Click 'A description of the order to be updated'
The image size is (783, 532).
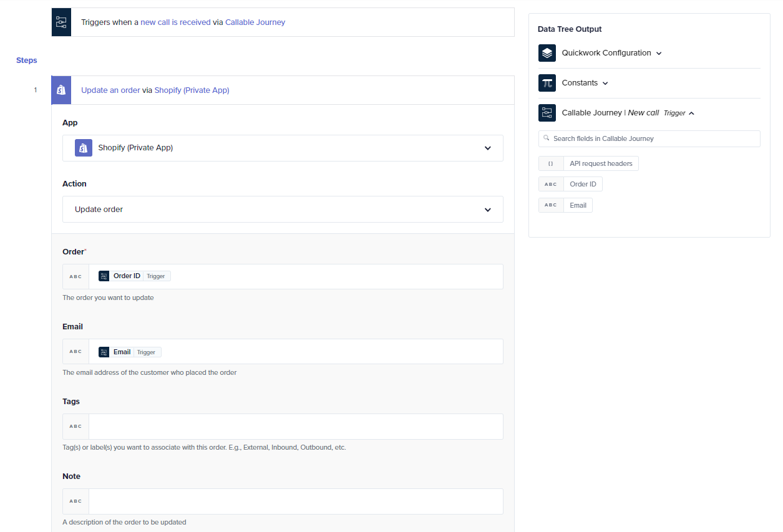pos(124,522)
